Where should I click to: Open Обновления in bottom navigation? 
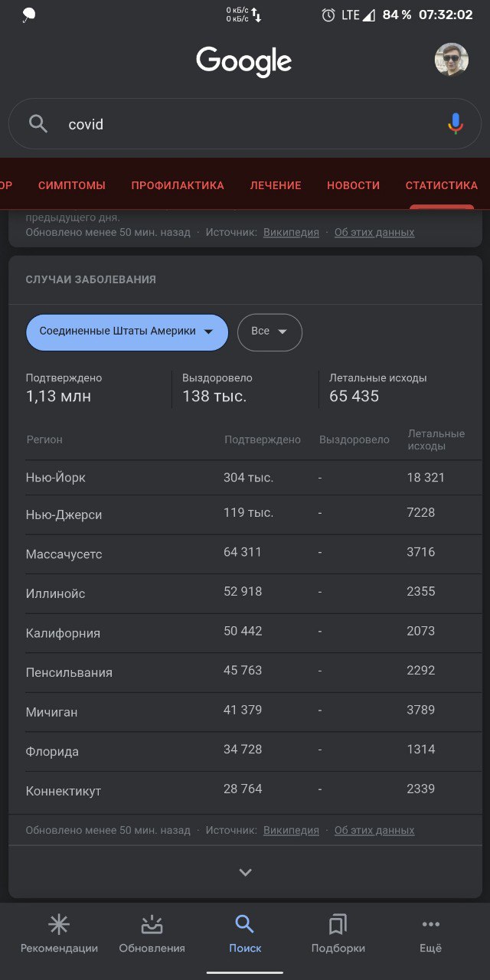click(x=152, y=934)
